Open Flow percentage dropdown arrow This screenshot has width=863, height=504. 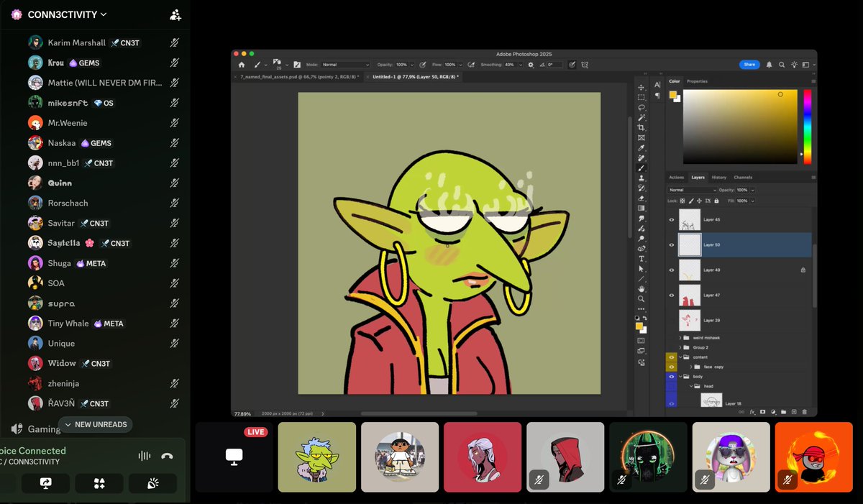[461, 64]
